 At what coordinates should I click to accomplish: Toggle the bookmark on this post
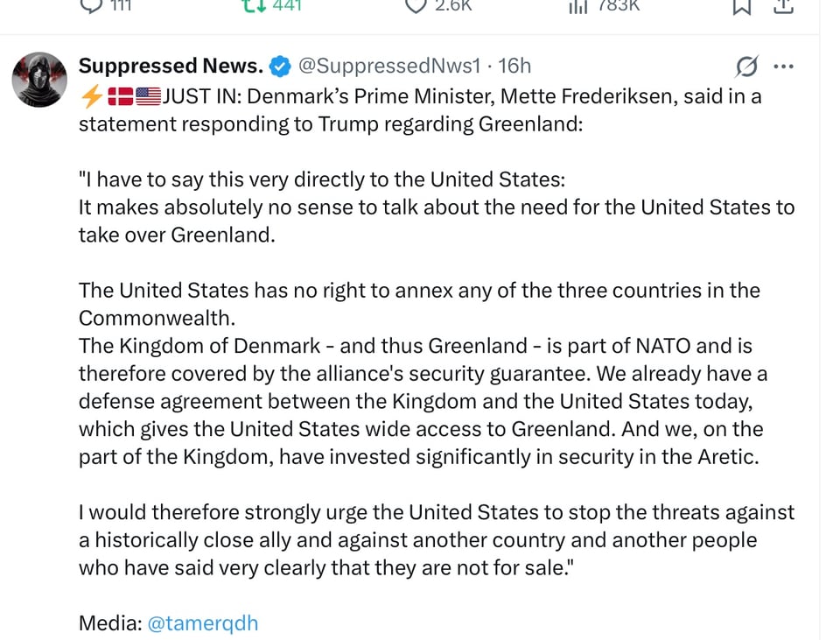click(x=742, y=6)
